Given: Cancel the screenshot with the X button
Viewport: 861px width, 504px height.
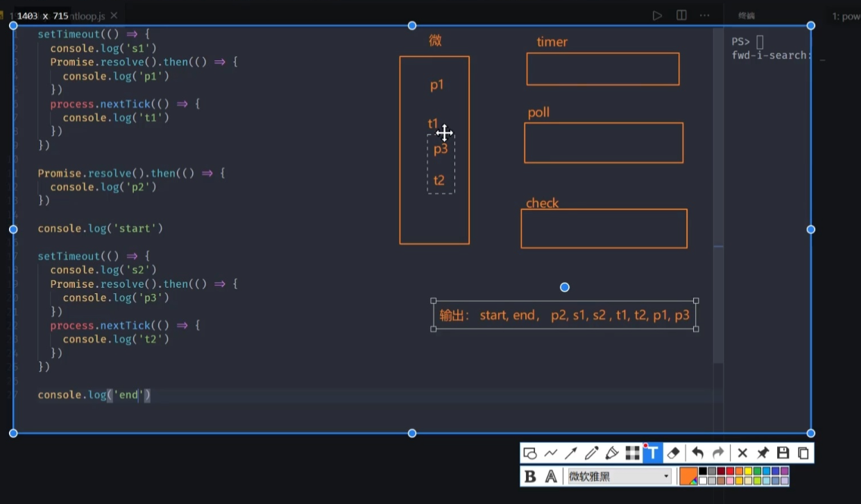Looking at the screenshot, I should click(x=742, y=453).
